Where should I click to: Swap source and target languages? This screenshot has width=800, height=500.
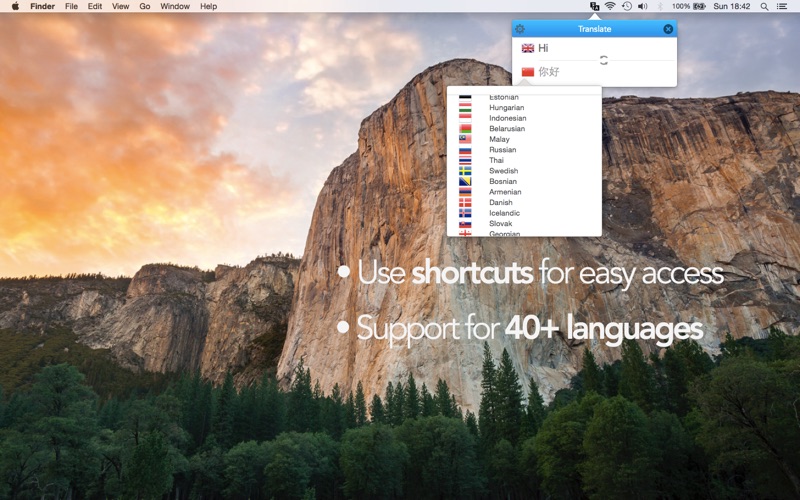pyautogui.click(x=604, y=60)
